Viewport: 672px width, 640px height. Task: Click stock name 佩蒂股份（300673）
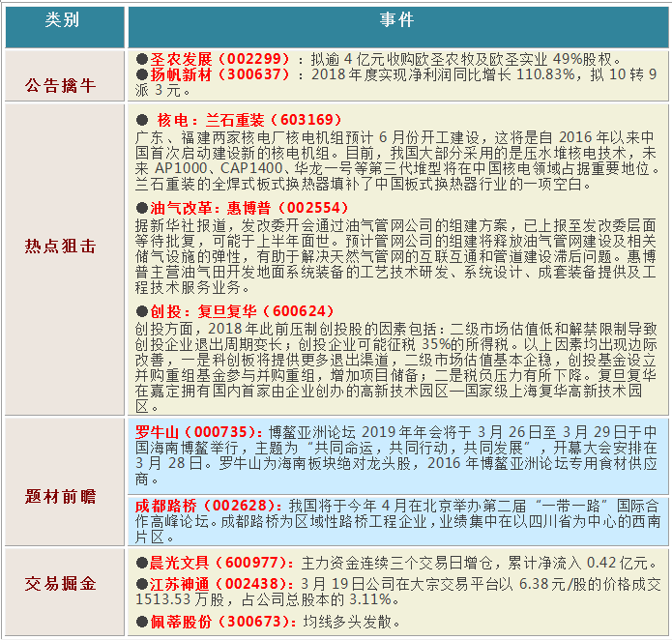(223, 622)
